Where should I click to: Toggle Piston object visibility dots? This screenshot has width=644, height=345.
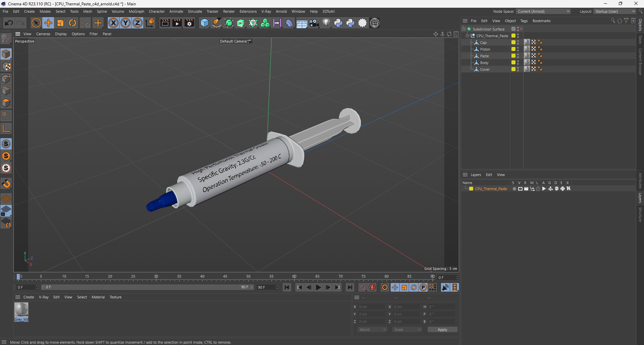pyautogui.click(x=518, y=49)
